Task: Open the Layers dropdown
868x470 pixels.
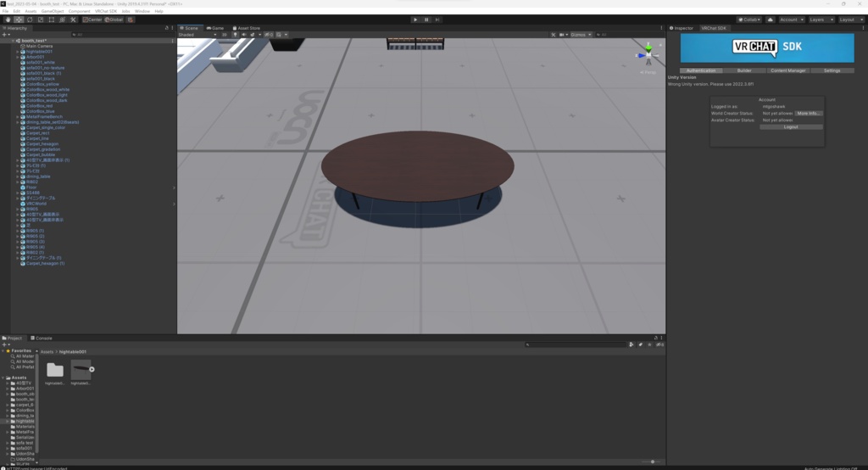Action: click(821, 20)
